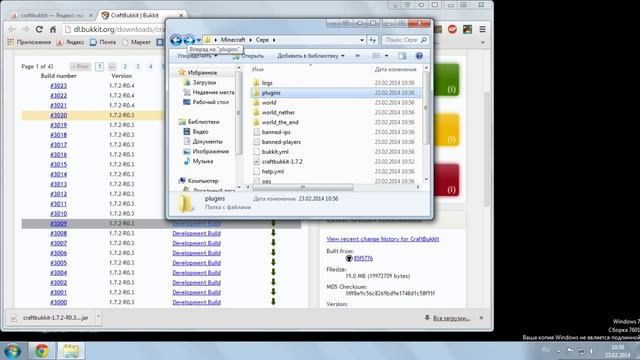Image resolution: width=640 pixels, height=360 pixels.
Task: Go back in Explorer window
Action: [x=176, y=40]
